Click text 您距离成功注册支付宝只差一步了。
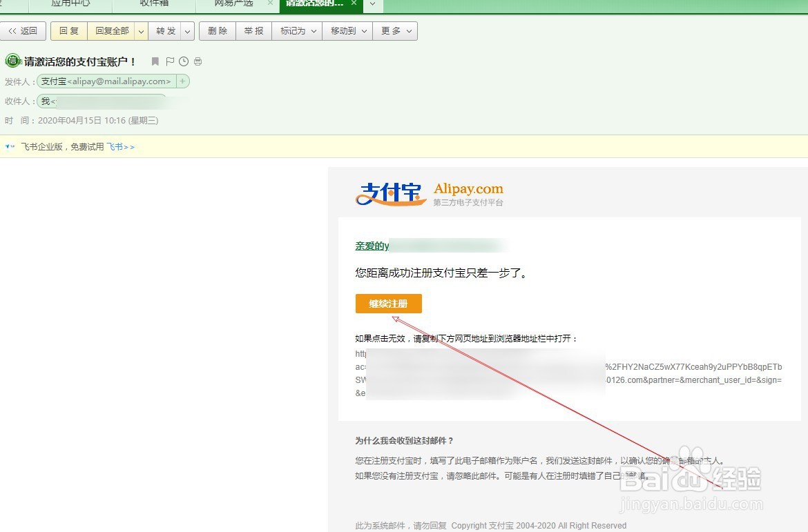This screenshot has height=532, width=808. (x=442, y=273)
